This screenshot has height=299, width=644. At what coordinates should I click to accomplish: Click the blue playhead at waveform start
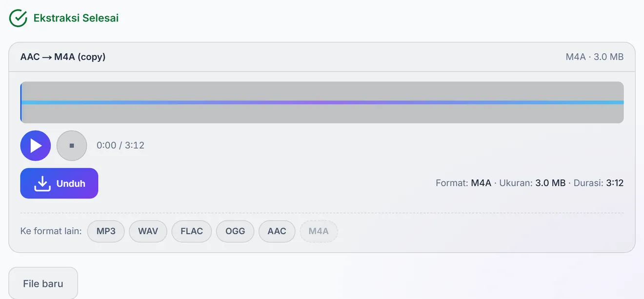coord(21,102)
